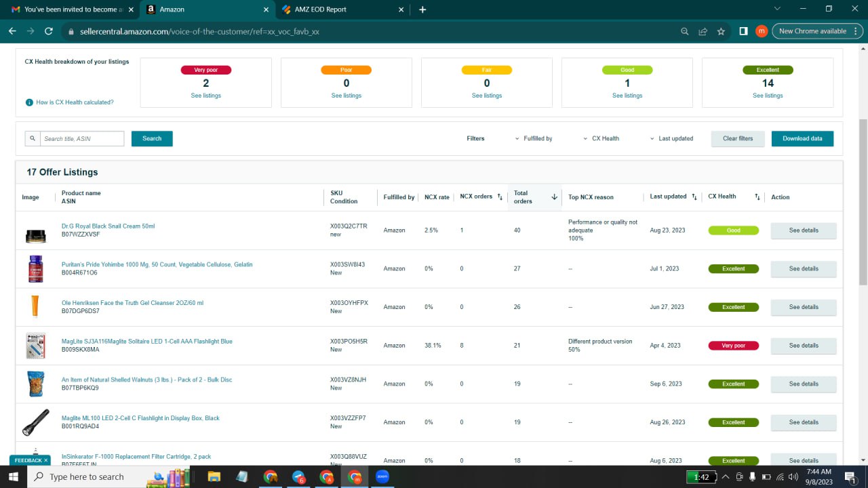Reload the page with browser refresh icon
The image size is (868, 488).
pyautogui.click(x=49, y=31)
